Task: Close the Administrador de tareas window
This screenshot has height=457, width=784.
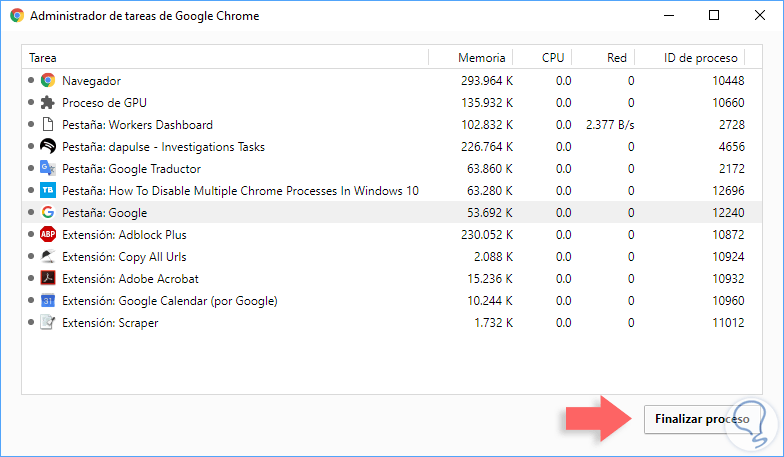Action: [x=760, y=16]
